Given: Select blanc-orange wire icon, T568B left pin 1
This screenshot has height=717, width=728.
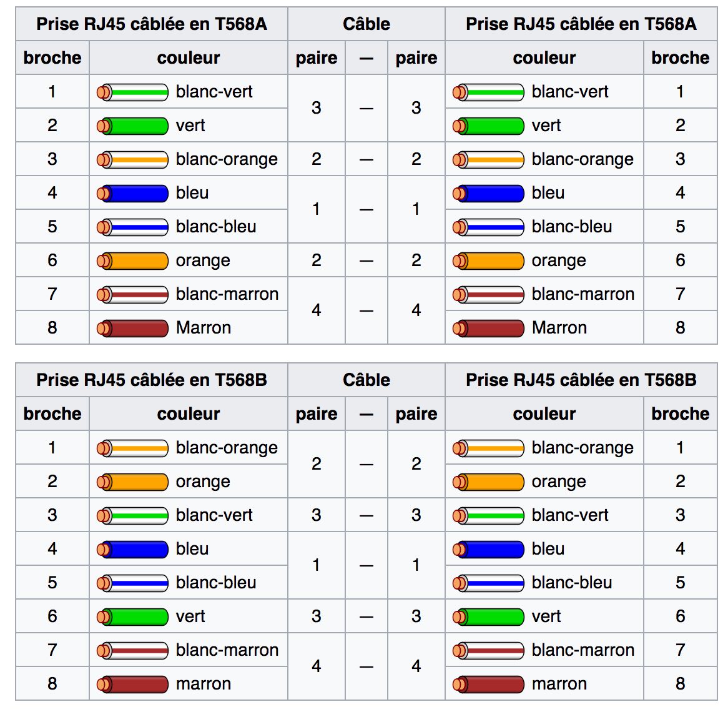Looking at the screenshot, I should point(132,448).
